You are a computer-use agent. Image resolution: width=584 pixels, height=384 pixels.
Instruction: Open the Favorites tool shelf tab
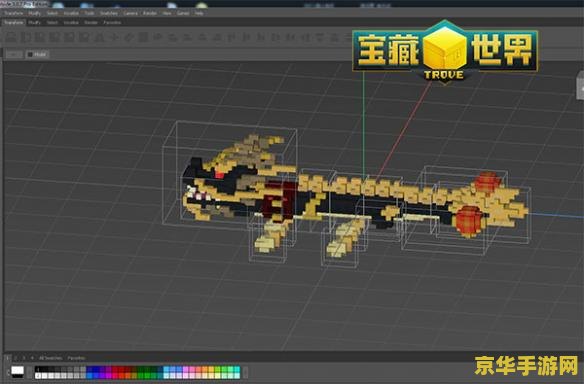pyautogui.click(x=112, y=22)
